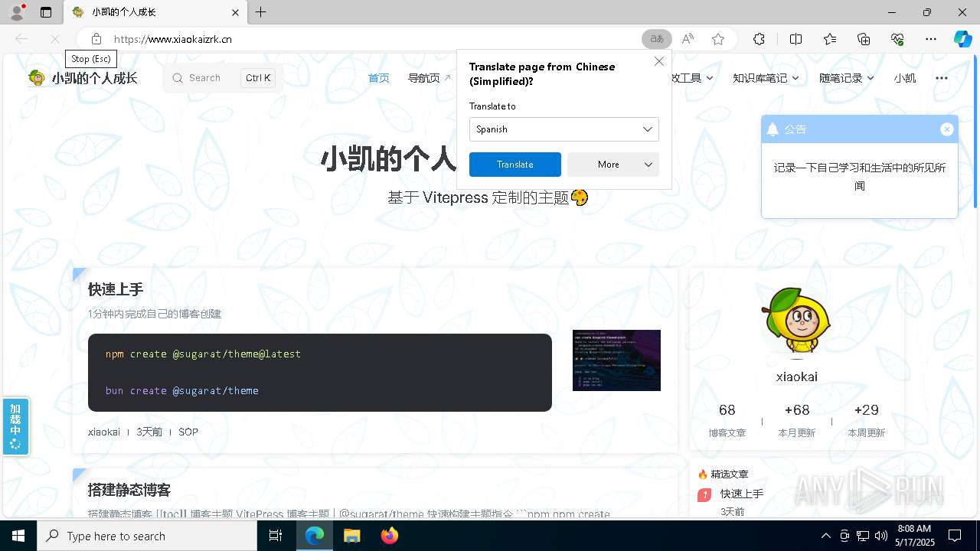Click the xiaokai author name on 快速上手 card
The image size is (980, 551).
[104, 432]
